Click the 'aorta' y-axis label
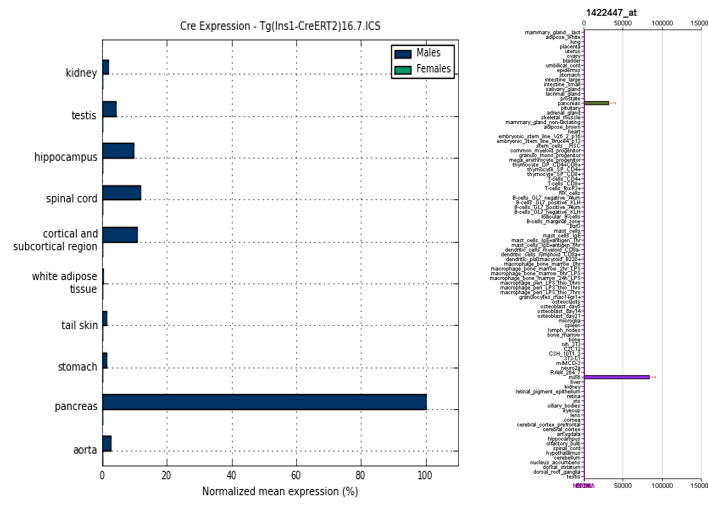 click(85, 450)
